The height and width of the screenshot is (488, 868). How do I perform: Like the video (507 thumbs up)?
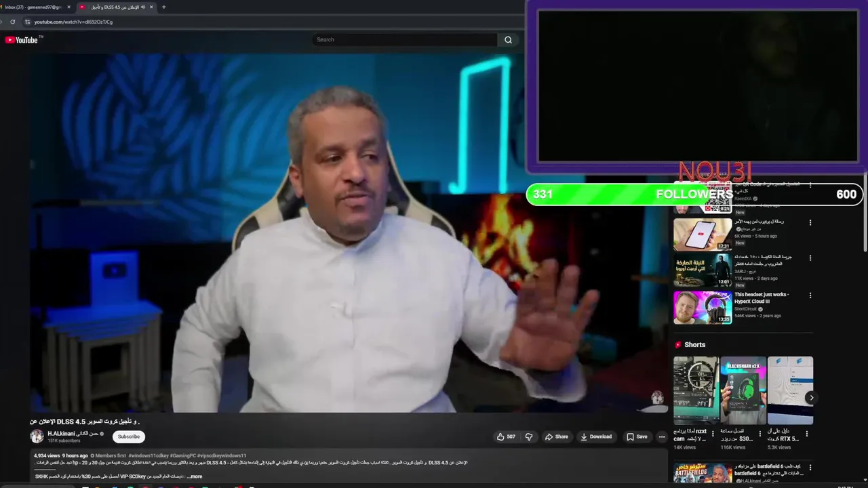[x=506, y=436]
